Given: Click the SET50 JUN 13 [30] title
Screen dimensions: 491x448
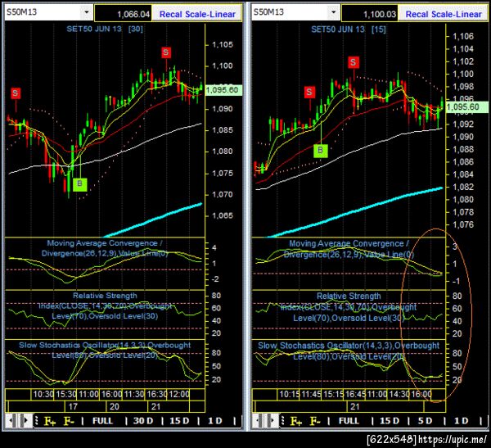Looking at the screenshot, I should [x=105, y=29].
